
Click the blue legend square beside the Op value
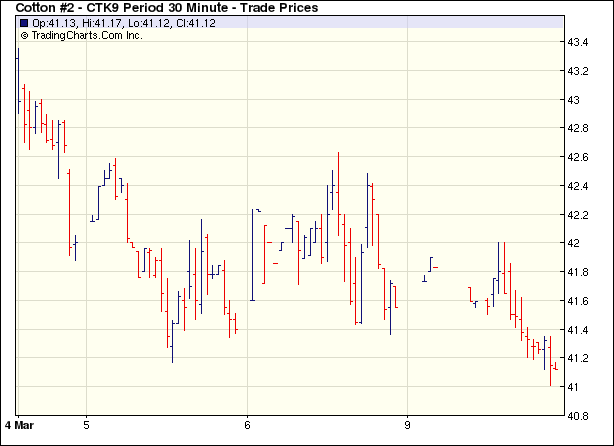24,22
